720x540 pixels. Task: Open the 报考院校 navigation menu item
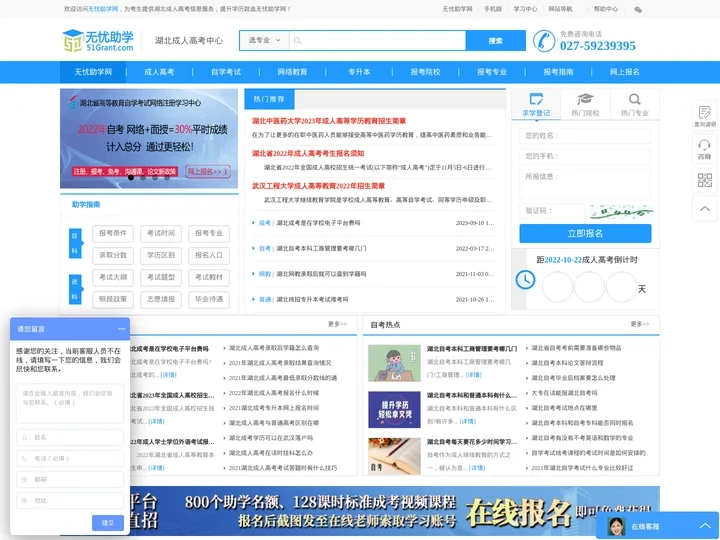click(425, 72)
